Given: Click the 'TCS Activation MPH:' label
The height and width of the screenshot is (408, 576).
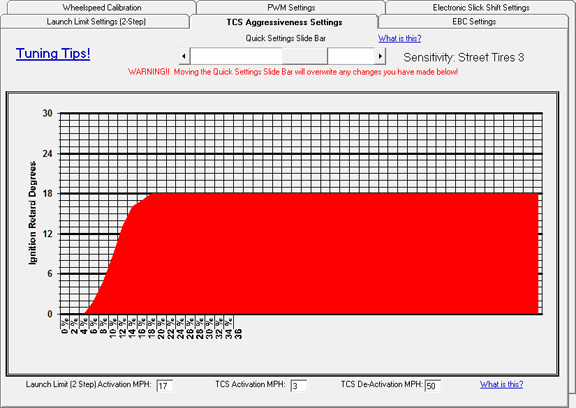Looking at the screenshot, I should (250, 384).
